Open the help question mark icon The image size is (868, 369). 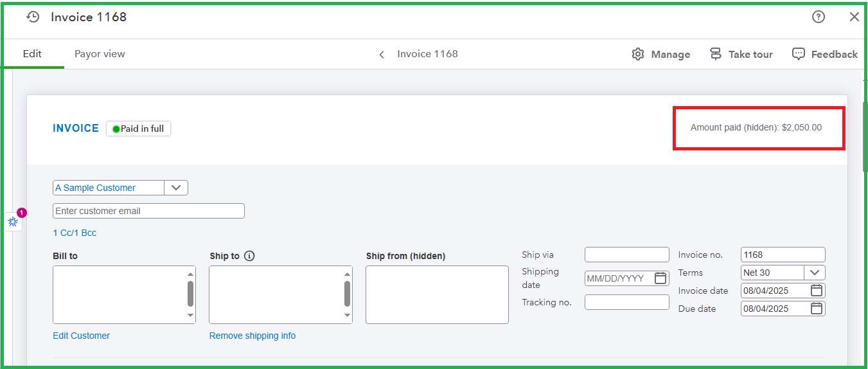[x=818, y=17]
